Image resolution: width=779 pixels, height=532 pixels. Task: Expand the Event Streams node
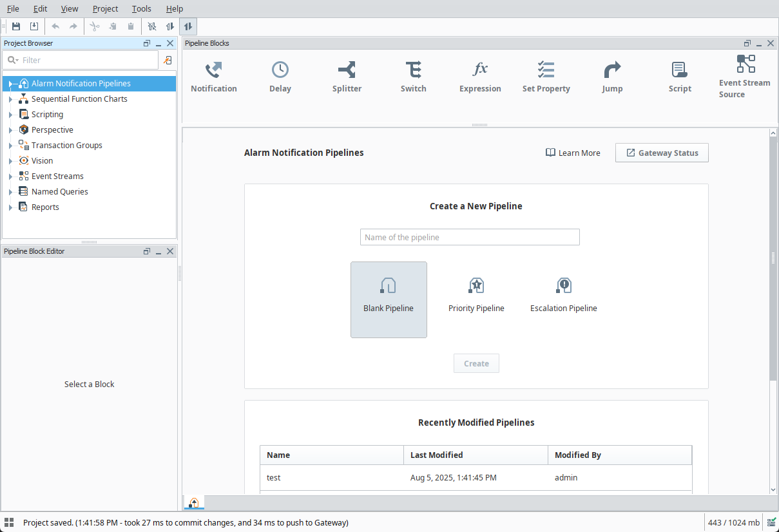point(10,176)
